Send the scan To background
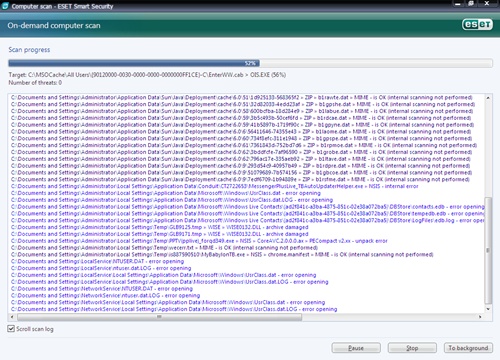500x360 pixels. click(468, 348)
